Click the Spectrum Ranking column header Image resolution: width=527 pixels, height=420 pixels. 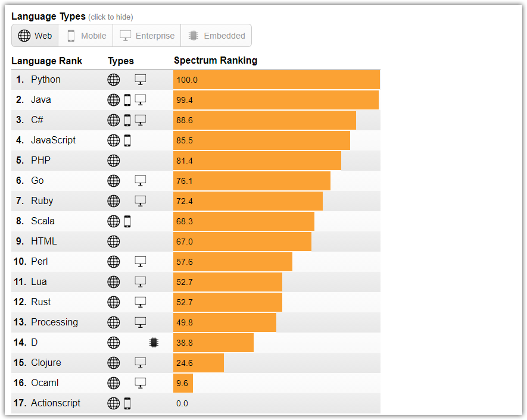pos(216,61)
